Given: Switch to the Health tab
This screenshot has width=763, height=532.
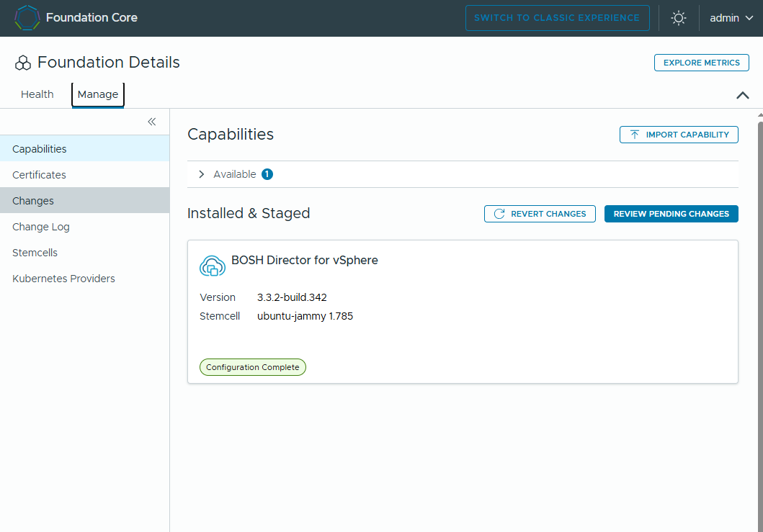Looking at the screenshot, I should [x=37, y=94].
